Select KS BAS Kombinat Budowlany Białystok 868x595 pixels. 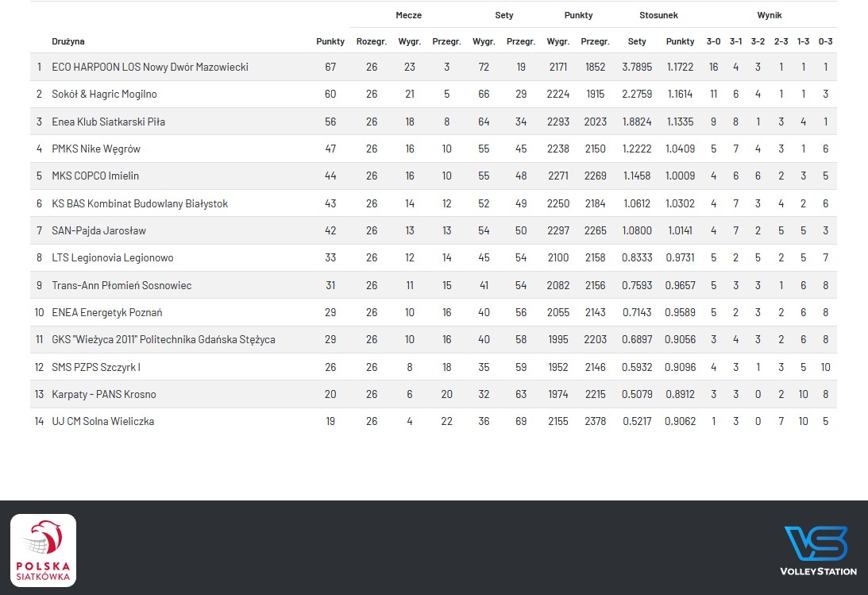(140, 203)
